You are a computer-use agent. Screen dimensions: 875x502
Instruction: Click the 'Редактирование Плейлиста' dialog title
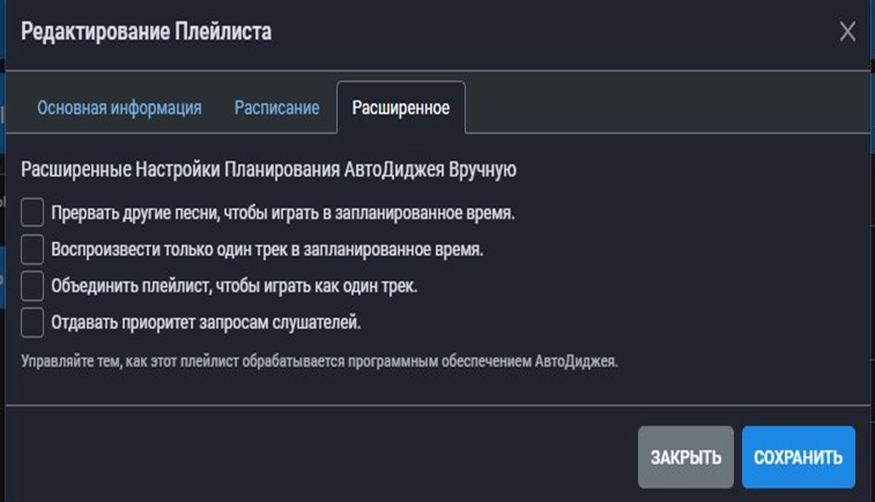[x=146, y=32]
